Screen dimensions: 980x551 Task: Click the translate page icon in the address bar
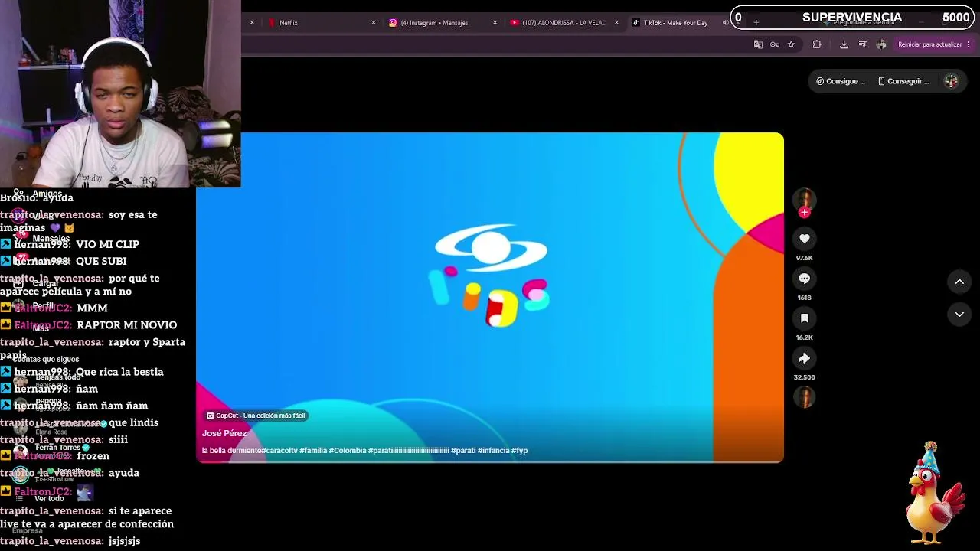758,44
